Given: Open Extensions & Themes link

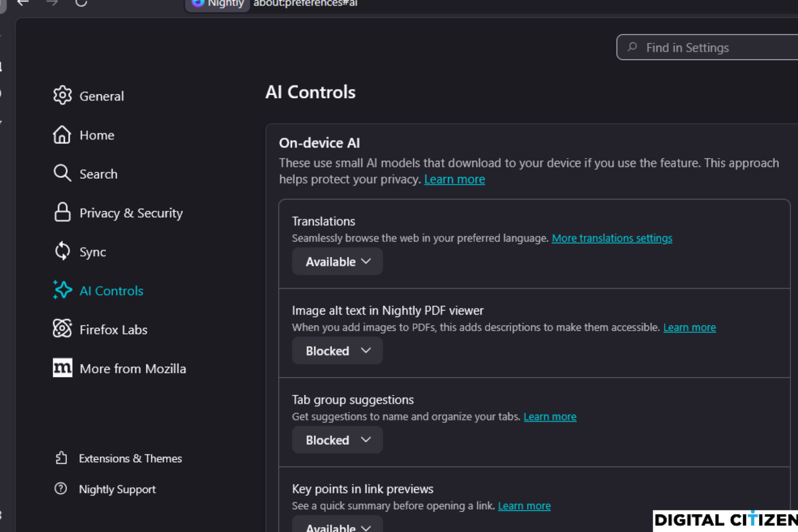Looking at the screenshot, I should coord(131,458).
